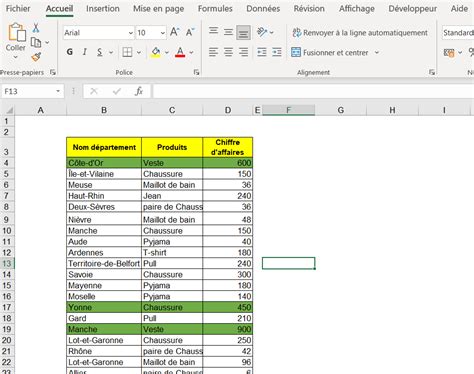Align text right

(x=243, y=52)
